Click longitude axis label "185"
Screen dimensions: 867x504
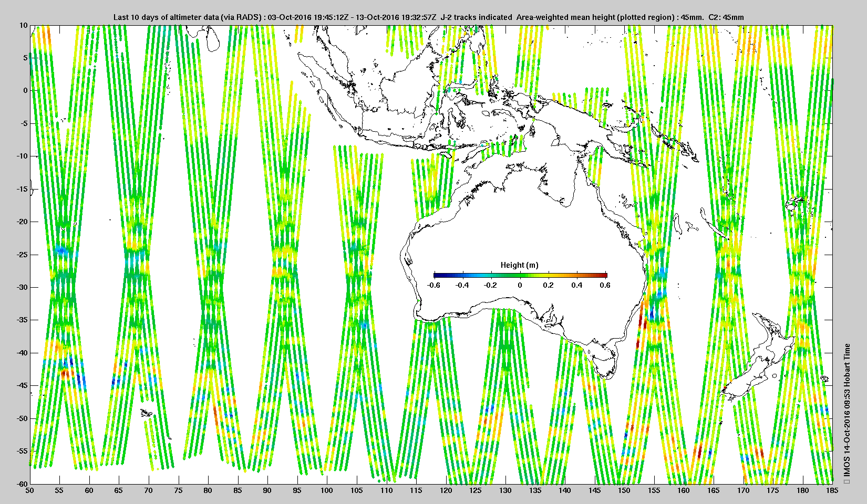tap(832, 490)
